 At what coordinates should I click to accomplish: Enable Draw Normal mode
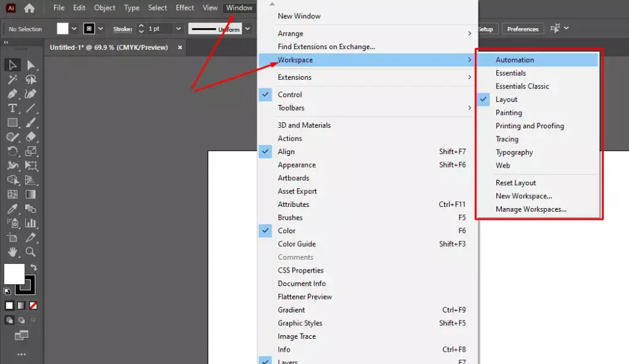[x=9, y=320]
